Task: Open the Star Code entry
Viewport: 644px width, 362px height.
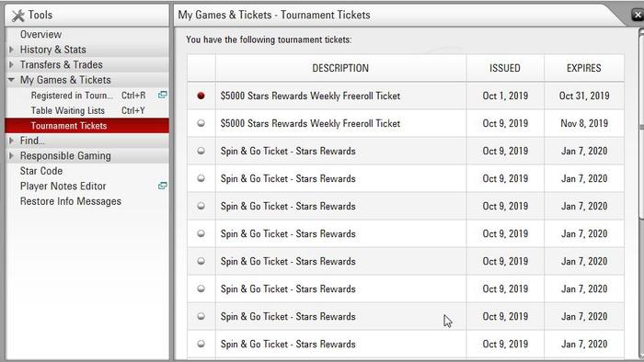Action: 41,171
